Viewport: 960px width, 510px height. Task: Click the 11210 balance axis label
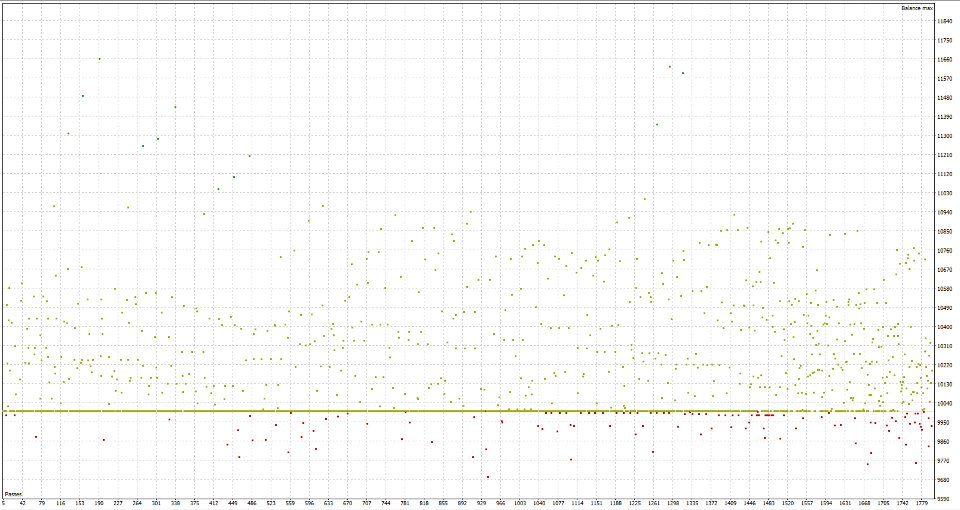point(944,155)
